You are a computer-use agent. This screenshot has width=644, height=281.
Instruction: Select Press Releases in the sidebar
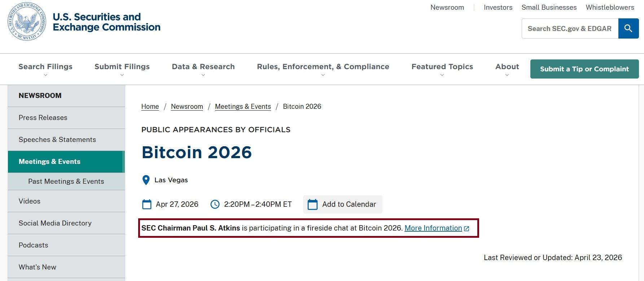[43, 118]
